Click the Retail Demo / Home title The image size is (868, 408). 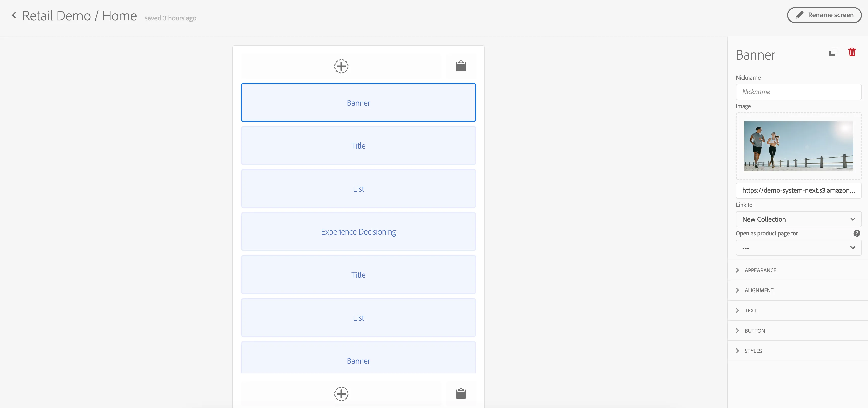(x=79, y=16)
